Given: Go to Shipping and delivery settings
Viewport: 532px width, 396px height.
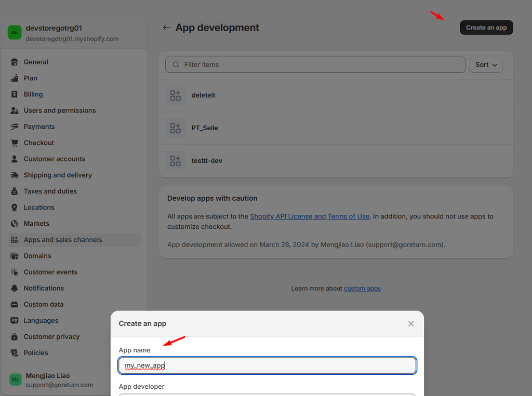Looking at the screenshot, I should [58, 175].
